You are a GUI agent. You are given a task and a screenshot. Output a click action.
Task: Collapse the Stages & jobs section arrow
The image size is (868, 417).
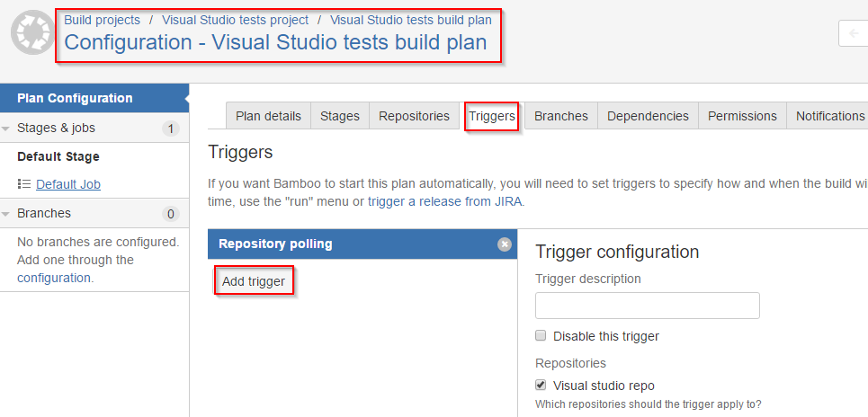pos(6,129)
